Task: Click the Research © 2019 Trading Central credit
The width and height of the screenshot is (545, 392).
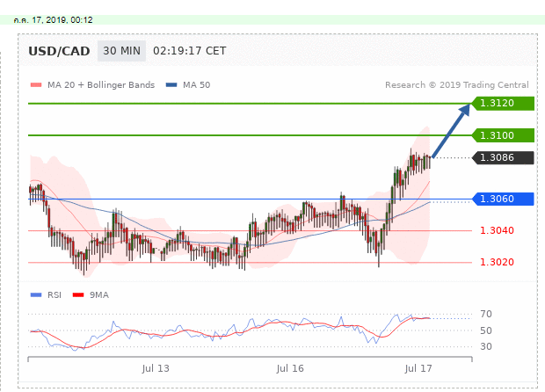Action: click(x=457, y=84)
